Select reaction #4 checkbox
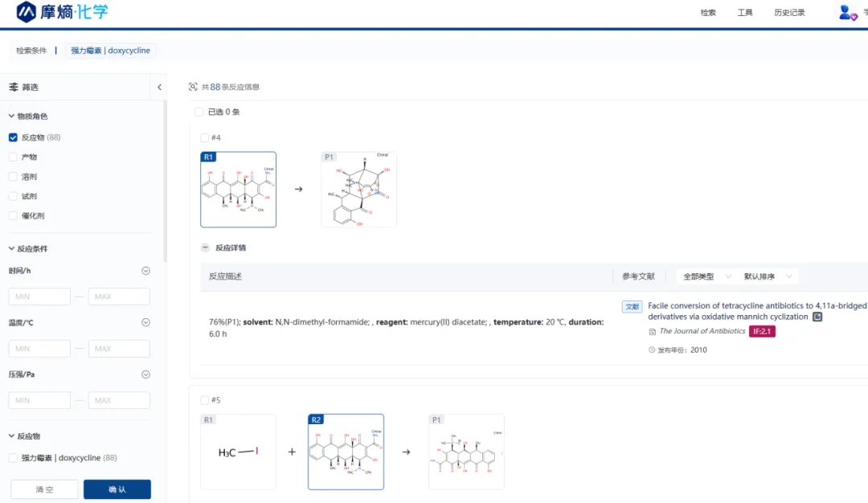The height and width of the screenshot is (503, 868). coord(204,137)
